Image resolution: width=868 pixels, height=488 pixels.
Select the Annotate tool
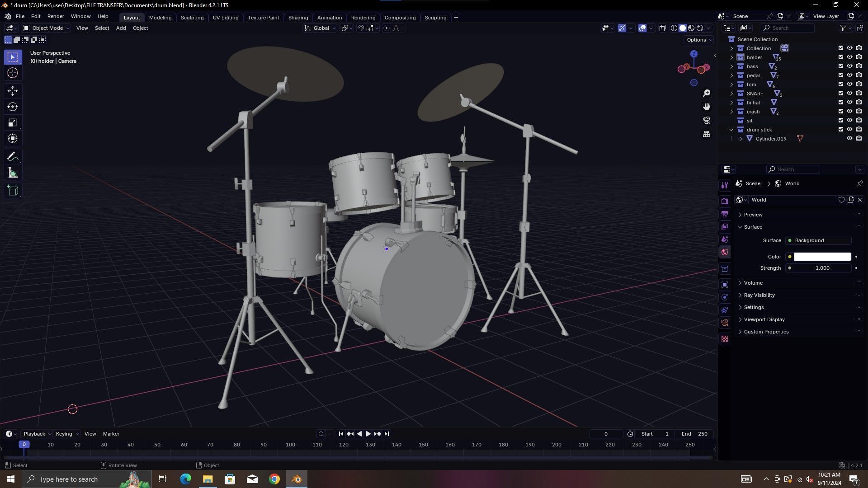click(13, 157)
